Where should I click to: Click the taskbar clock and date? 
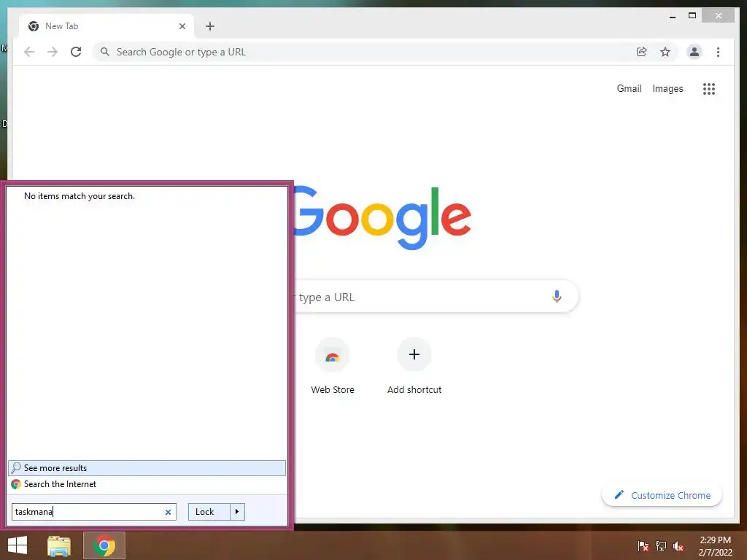715,545
